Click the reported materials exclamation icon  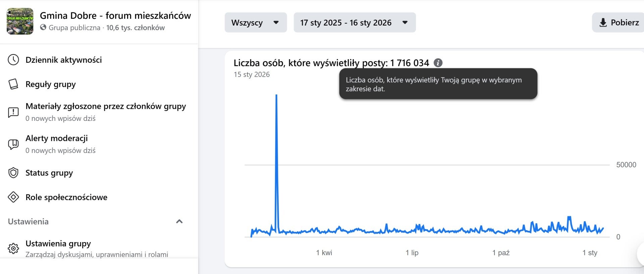click(13, 112)
